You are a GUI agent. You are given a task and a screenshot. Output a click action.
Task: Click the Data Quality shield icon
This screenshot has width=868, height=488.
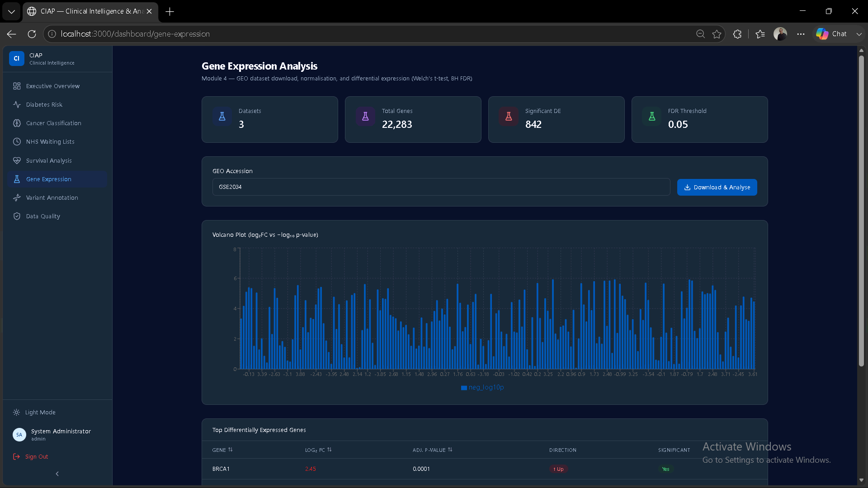pos(17,216)
